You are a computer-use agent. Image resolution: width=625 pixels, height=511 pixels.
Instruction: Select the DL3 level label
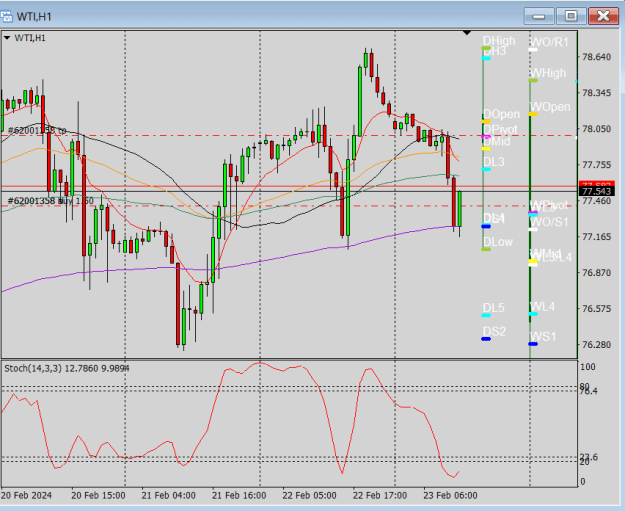click(x=493, y=162)
